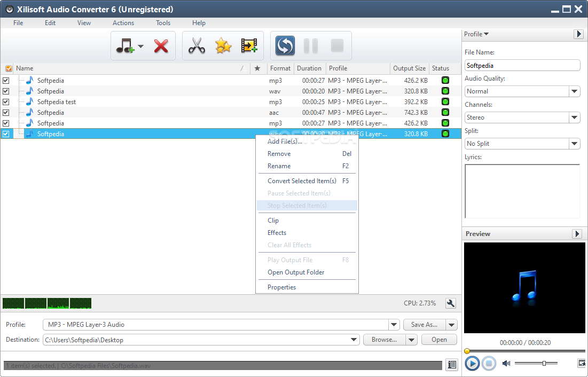Click the Pause toolbar button
Screen dimensions: 588x377
tap(310, 46)
